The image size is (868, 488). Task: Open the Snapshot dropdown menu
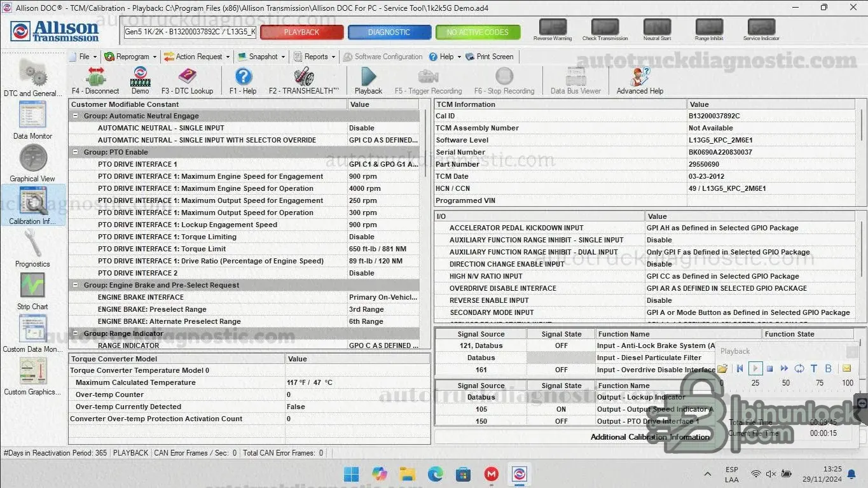click(x=261, y=57)
